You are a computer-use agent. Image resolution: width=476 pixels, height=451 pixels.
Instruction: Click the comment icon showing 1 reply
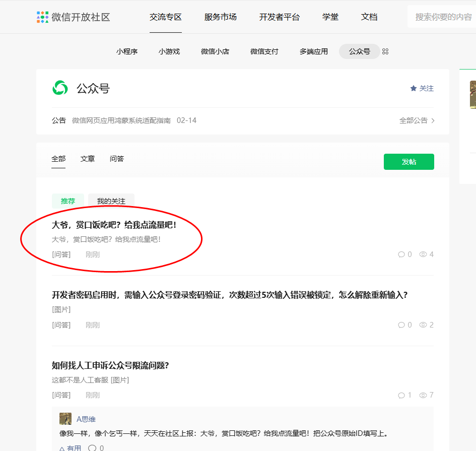(401, 395)
